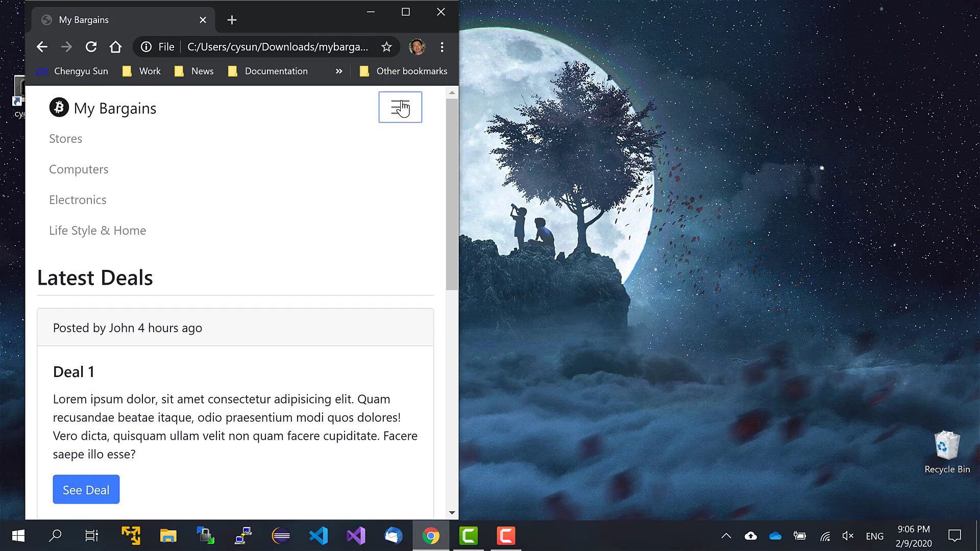The height and width of the screenshot is (551, 980).
Task: Open Visual Studio purple icon on taskbar
Action: 356,536
